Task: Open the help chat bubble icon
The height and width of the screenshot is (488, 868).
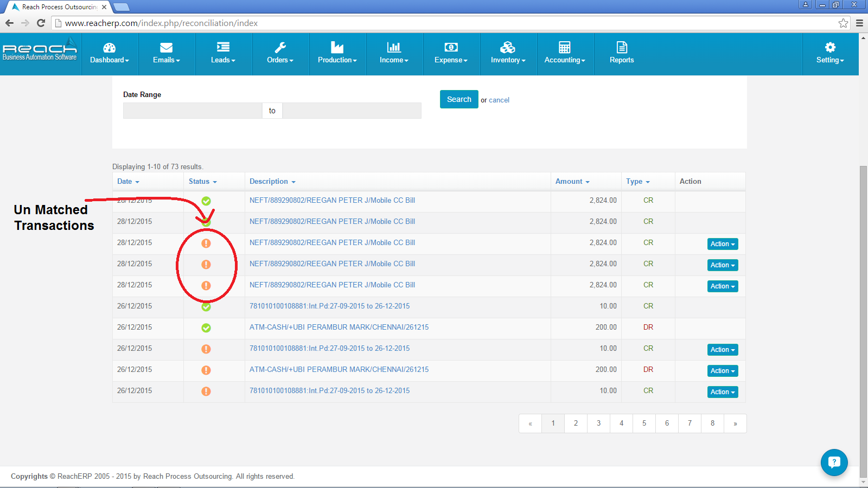Action: [834, 463]
